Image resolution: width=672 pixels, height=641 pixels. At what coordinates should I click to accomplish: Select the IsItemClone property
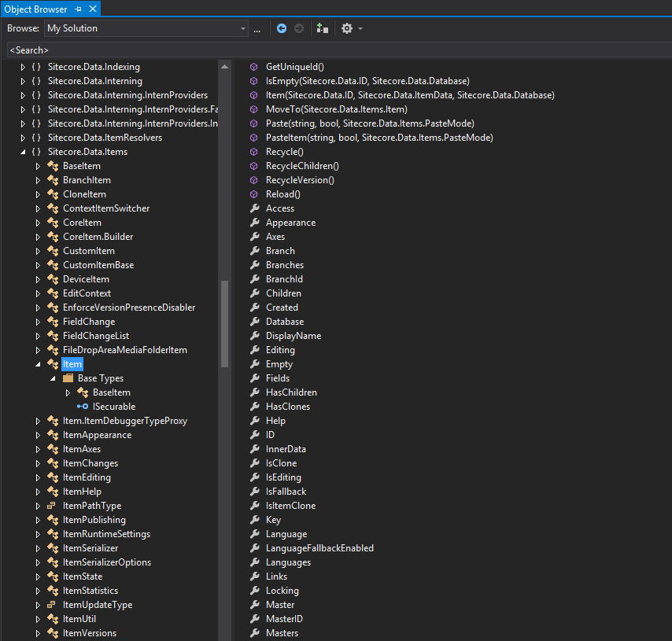pos(290,506)
